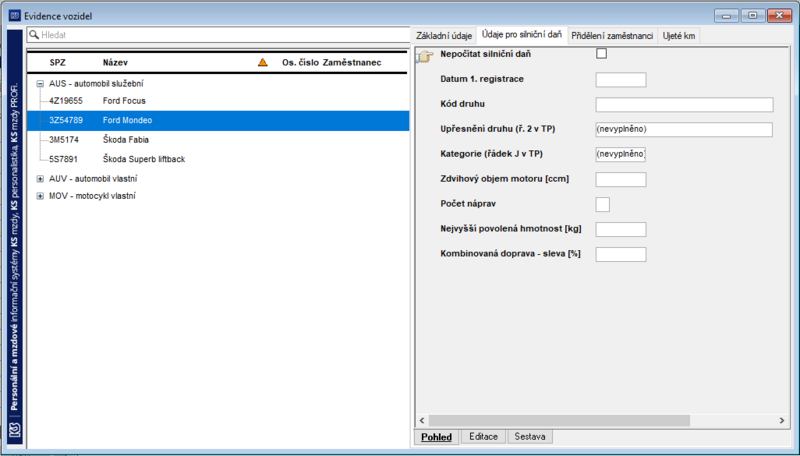Click the SPZ column header
Image resolution: width=800 pixels, height=456 pixels.
(x=58, y=63)
